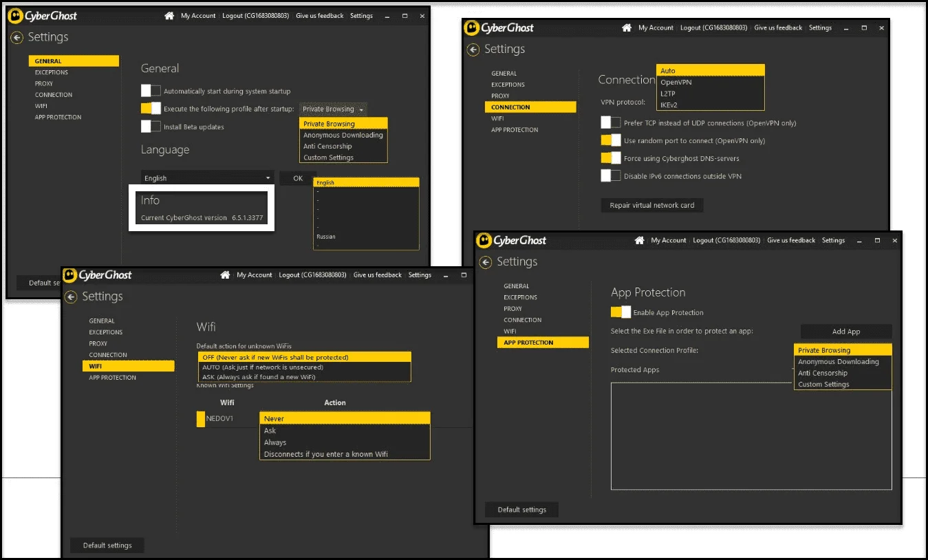Toggle Automatically start during system startup
Screen dimensions: 928x560
(x=151, y=91)
